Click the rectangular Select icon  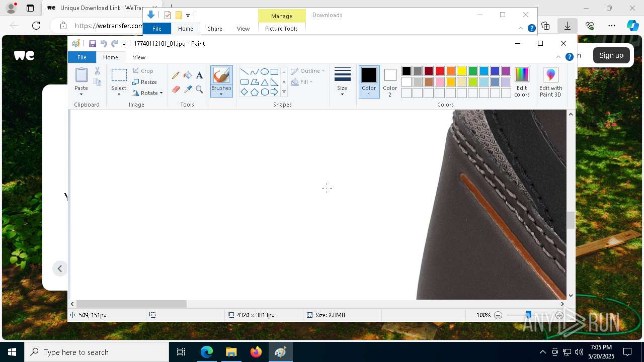click(x=119, y=75)
